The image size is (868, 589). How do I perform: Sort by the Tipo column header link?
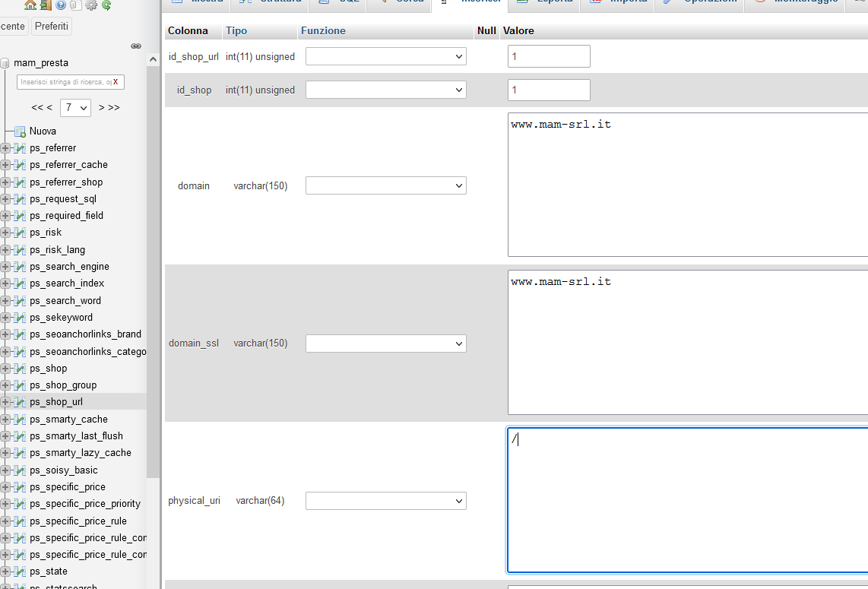pyautogui.click(x=236, y=31)
